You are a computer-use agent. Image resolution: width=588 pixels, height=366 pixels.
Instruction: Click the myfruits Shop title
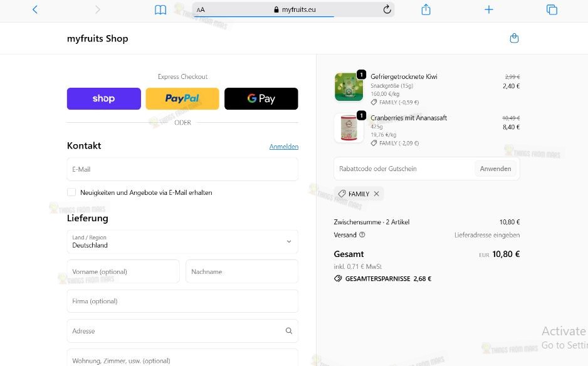[98, 38]
